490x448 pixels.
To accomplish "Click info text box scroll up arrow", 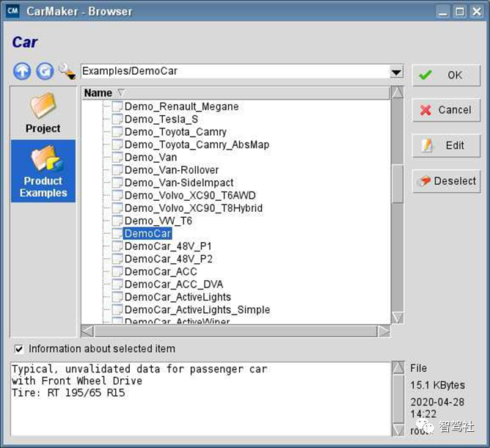I will tap(398, 367).
